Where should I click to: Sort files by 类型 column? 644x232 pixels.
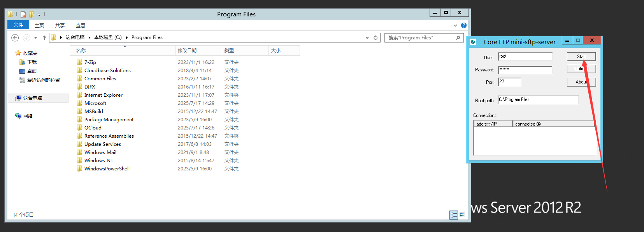point(245,51)
